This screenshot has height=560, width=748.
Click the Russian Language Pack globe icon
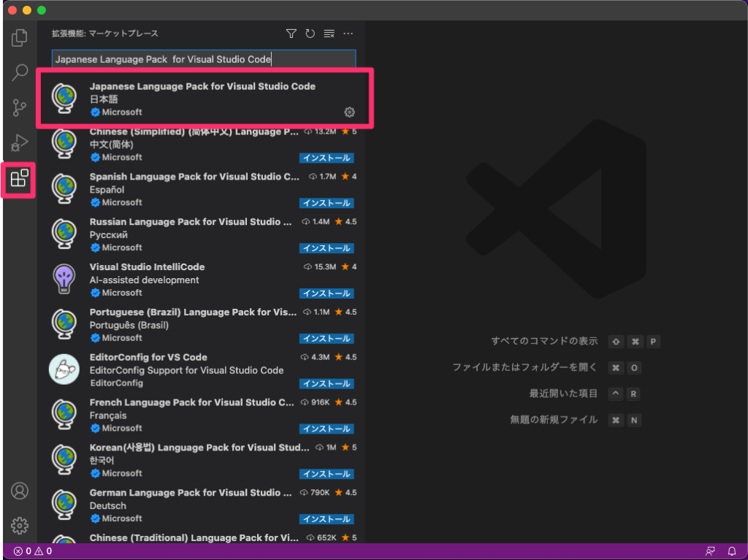pos(64,234)
